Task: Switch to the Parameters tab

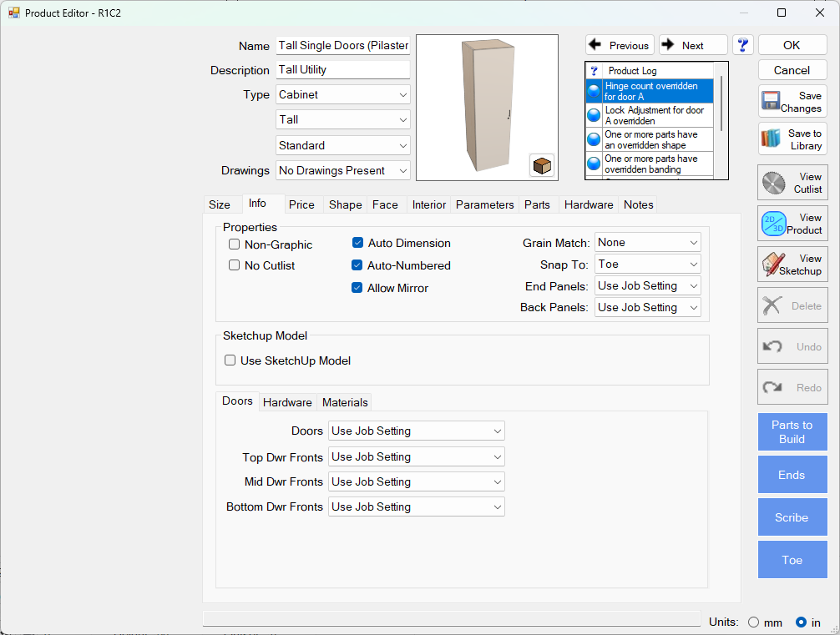Action: [484, 204]
